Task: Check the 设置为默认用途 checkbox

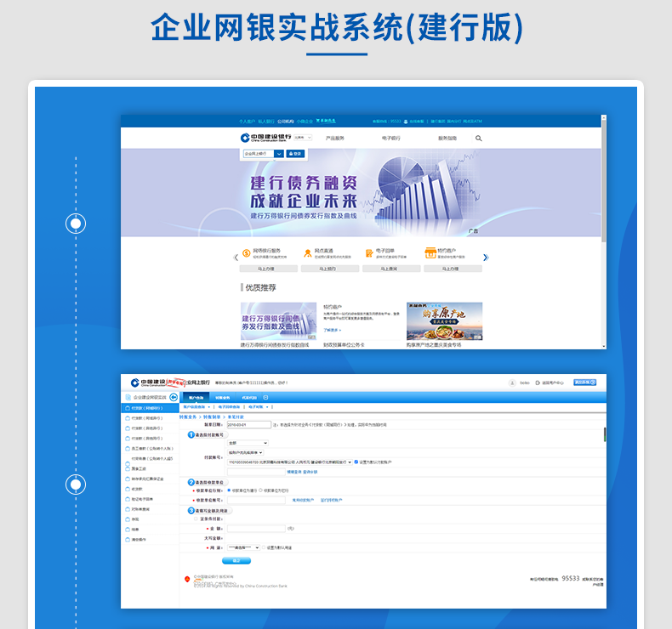Action: tap(264, 547)
